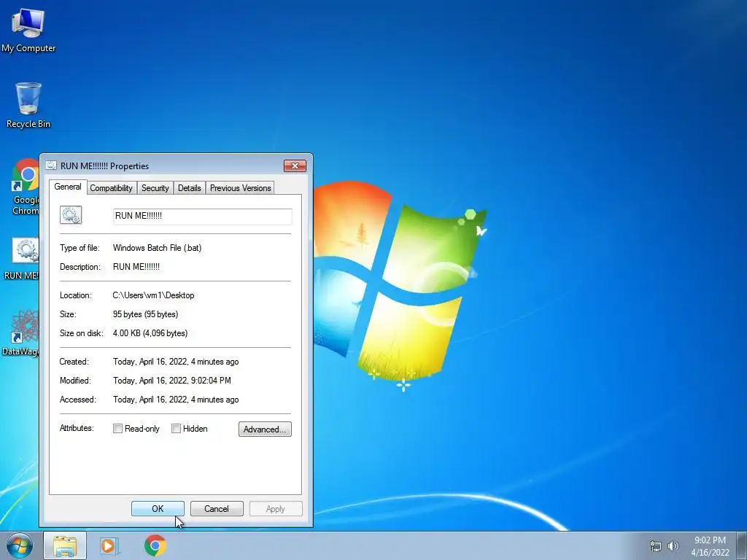
Task: Select the DataWag desktop shortcut icon
Action: (x=21, y=332)
